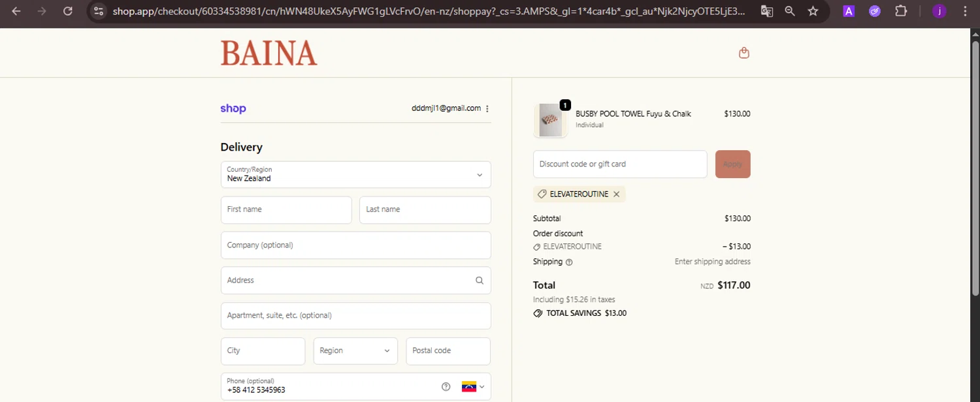
Task: Click the Busby Pool Towel product thumbnail
Action: pyautogui.click(x=551, y=121)
